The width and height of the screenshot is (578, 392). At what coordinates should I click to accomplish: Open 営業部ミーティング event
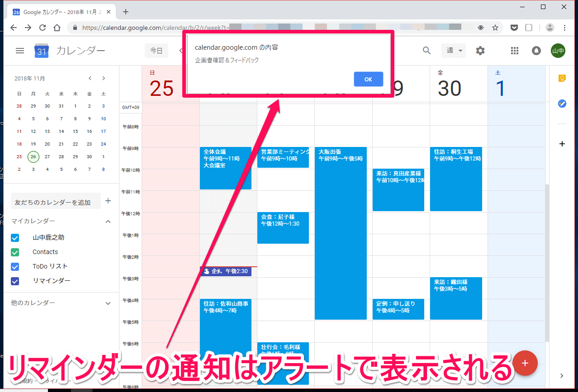tap(283, 157)
